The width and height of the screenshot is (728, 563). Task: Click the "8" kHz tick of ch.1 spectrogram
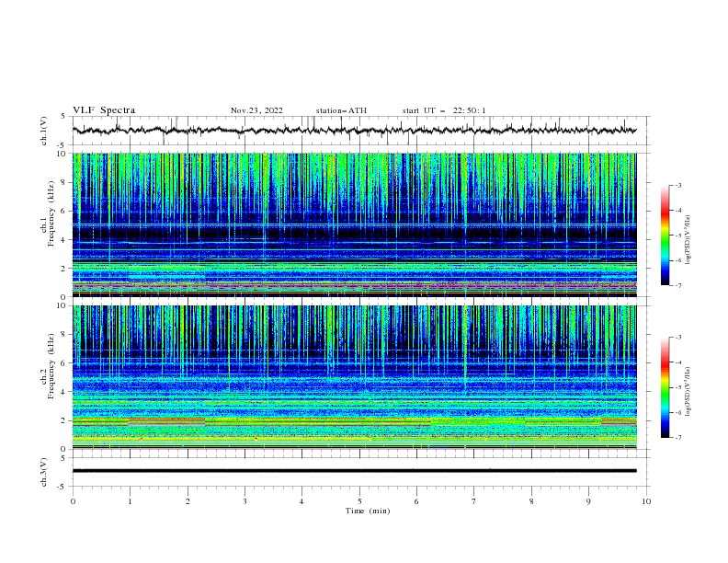[65, 182]
